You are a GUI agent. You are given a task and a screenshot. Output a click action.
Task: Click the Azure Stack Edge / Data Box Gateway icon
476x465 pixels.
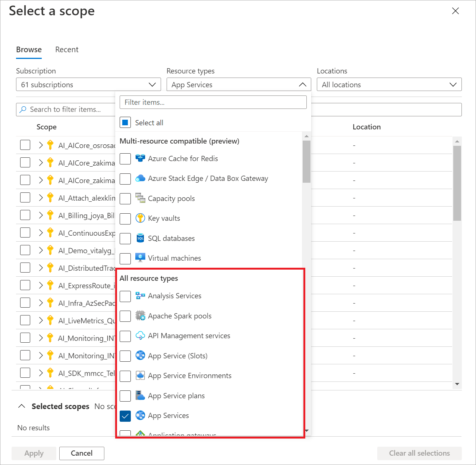point(141,178)
